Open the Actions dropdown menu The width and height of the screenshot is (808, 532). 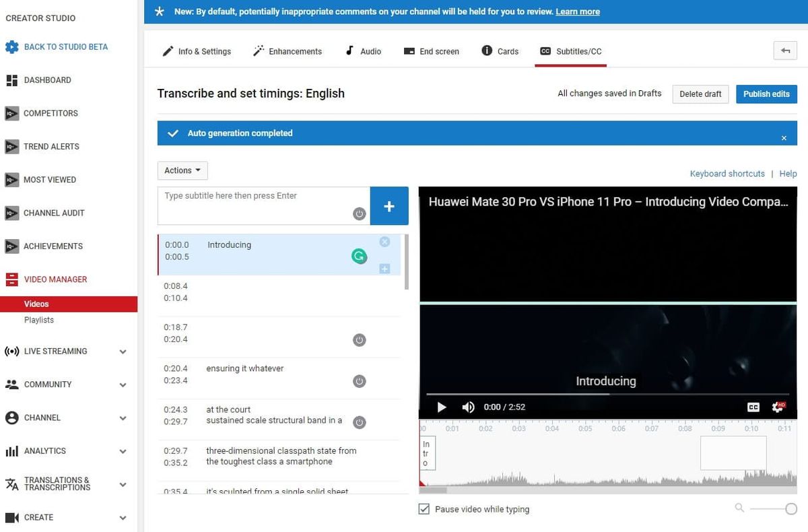(182, 170)
